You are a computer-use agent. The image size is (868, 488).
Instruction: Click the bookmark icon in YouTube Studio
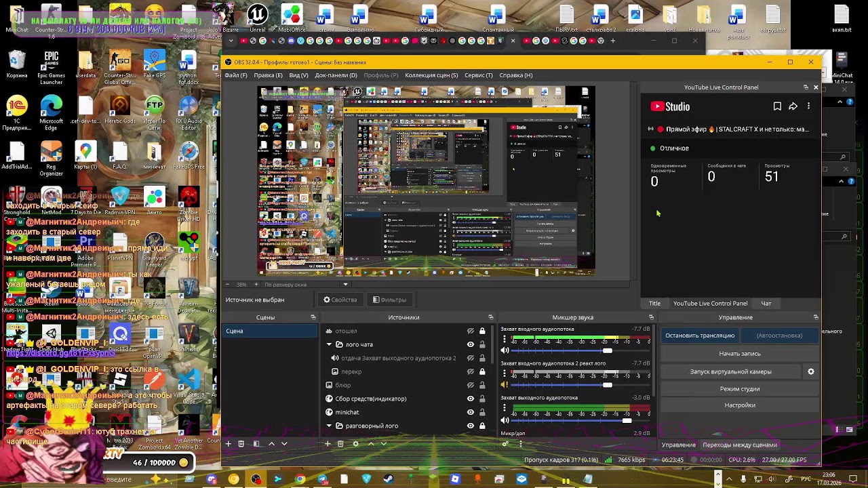pyautogui.click(x=777, y=106)
